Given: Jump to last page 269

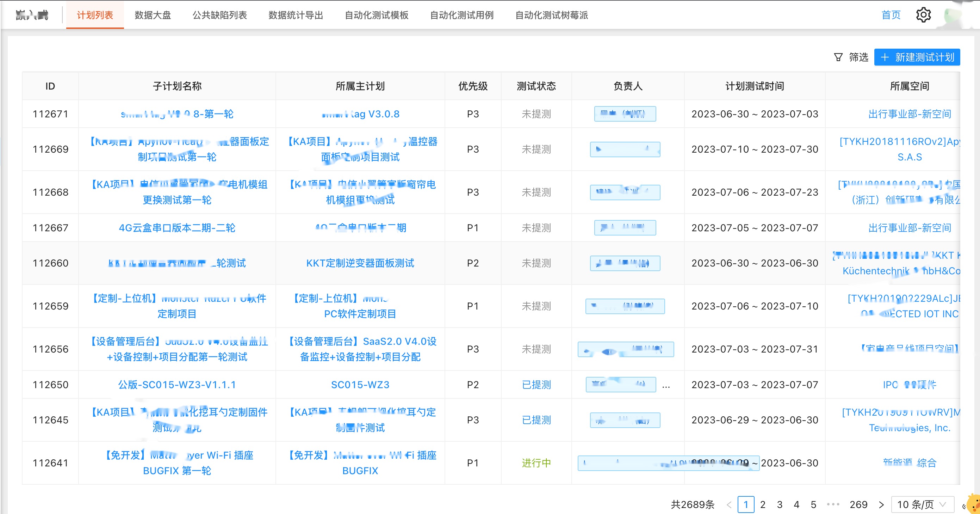Looking at the screenshot, I should click(858, 504).
